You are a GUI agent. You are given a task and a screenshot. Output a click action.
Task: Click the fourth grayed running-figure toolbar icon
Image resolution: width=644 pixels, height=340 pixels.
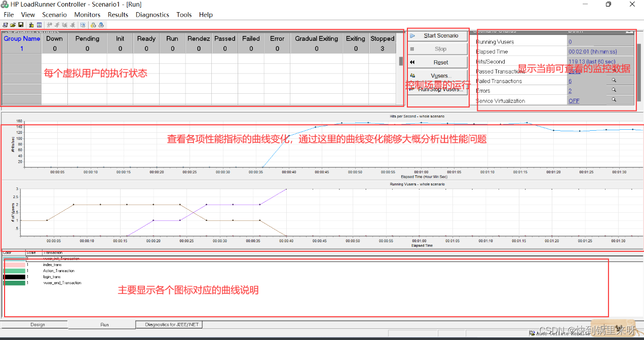coord(72,25)
